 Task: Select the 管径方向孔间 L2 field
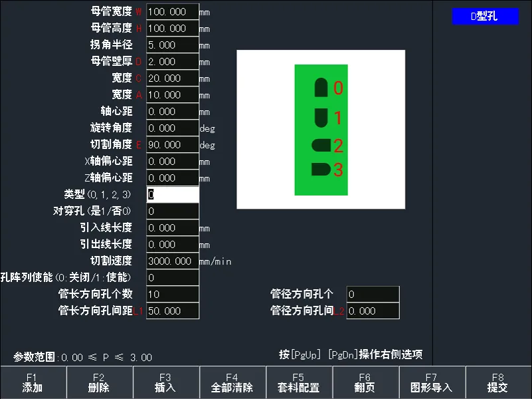pyautogui.click(x=373, y=311)
